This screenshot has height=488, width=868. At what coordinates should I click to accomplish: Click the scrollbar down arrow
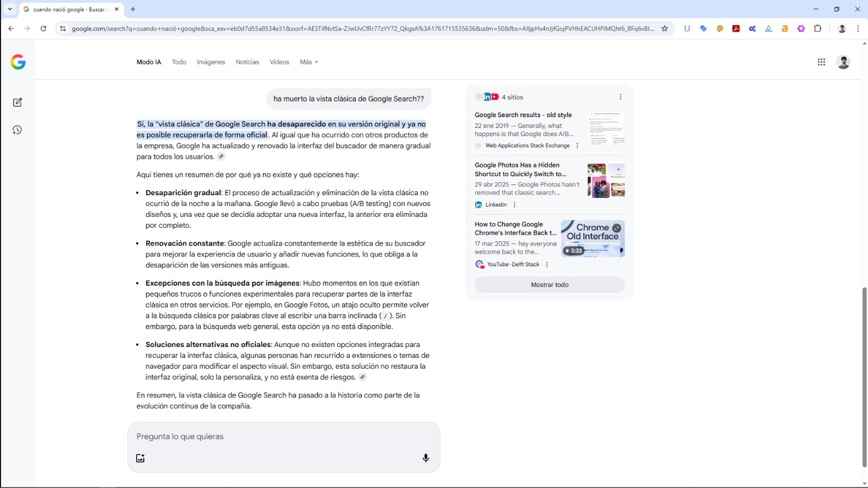click(x=864, y=484)
